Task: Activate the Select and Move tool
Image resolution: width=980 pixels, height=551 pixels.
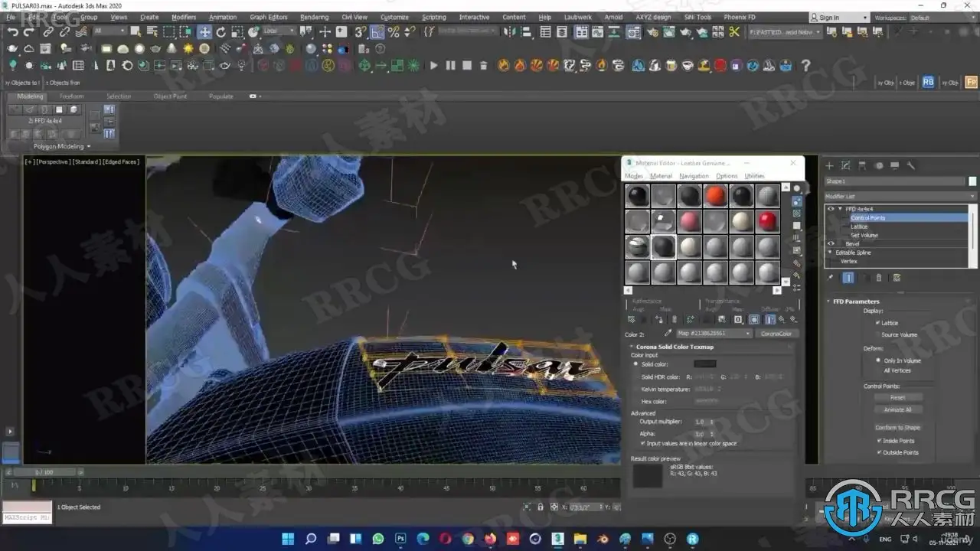Action: tap(204, 32)
